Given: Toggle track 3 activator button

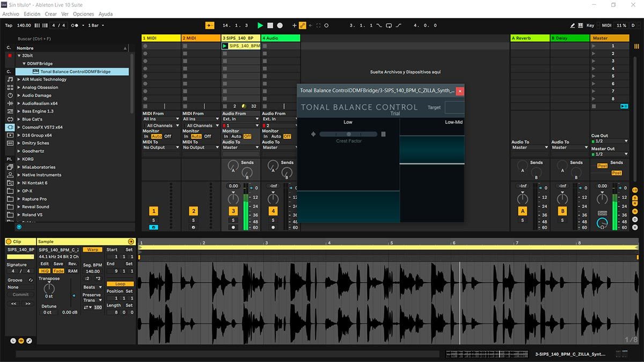Looking at the screenshot, I should click(x=233, y=211).
